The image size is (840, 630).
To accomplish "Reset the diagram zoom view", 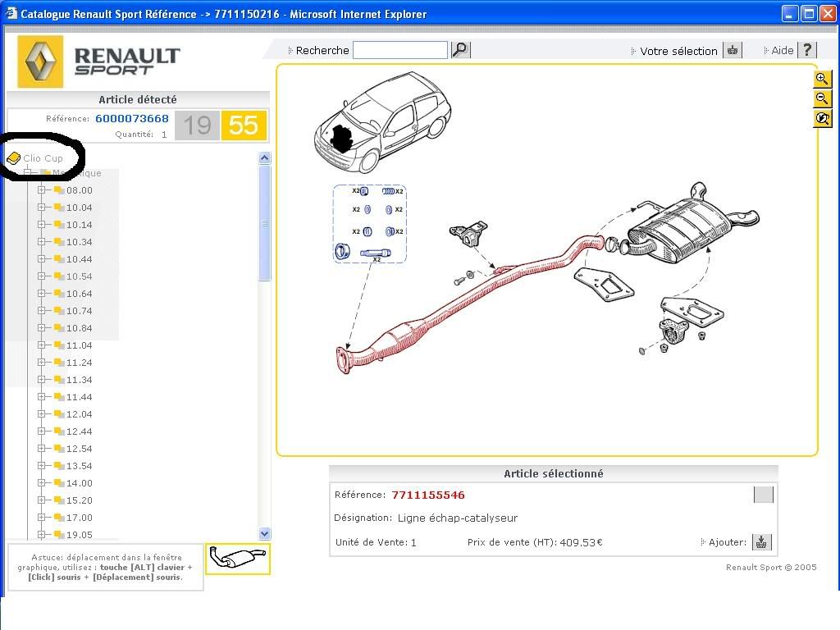I will coord(822,118).
